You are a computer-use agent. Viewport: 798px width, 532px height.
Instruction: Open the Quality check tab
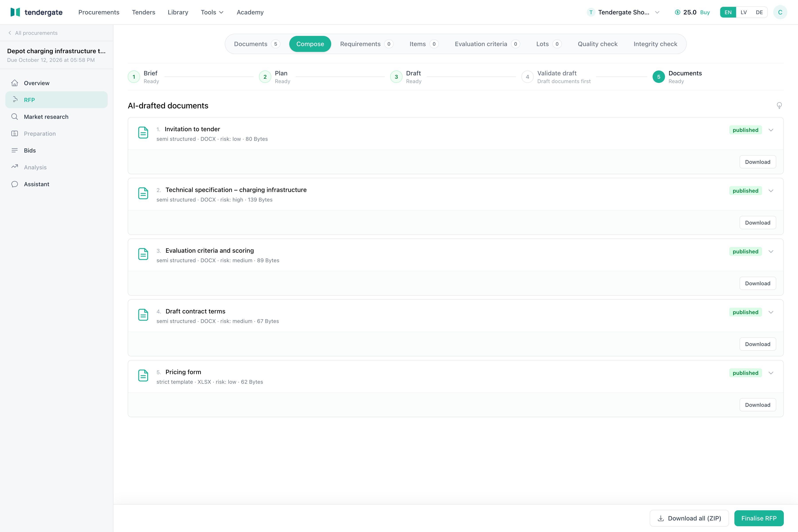click(x=597, y=44)
